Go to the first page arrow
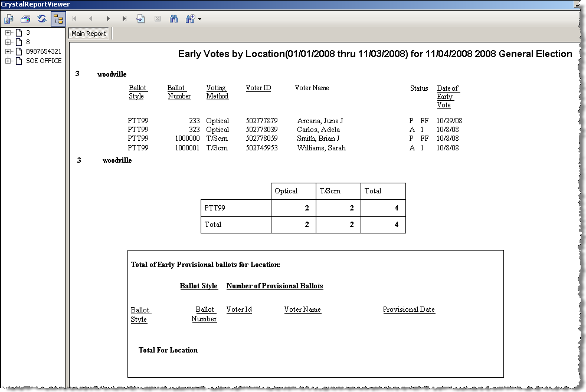 [74, 19]
